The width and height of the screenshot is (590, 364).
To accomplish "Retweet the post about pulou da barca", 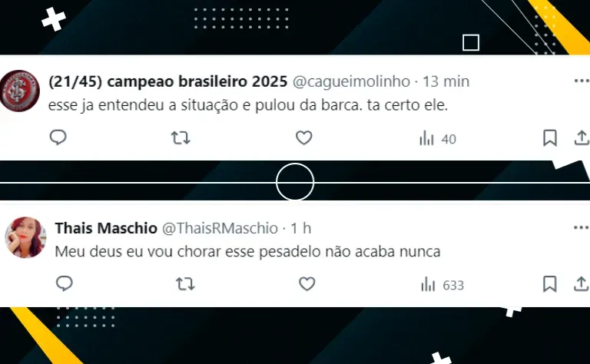I will [181, 138].
